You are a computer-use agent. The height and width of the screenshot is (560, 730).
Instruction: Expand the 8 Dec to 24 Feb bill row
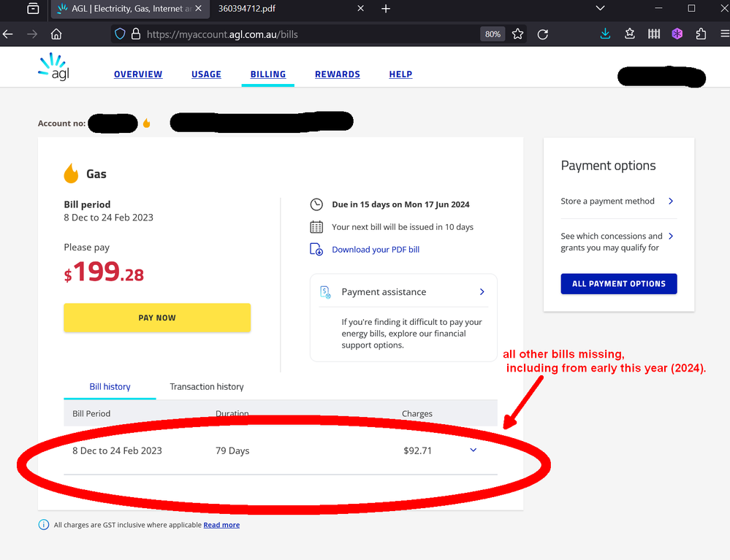pos(473,450)
